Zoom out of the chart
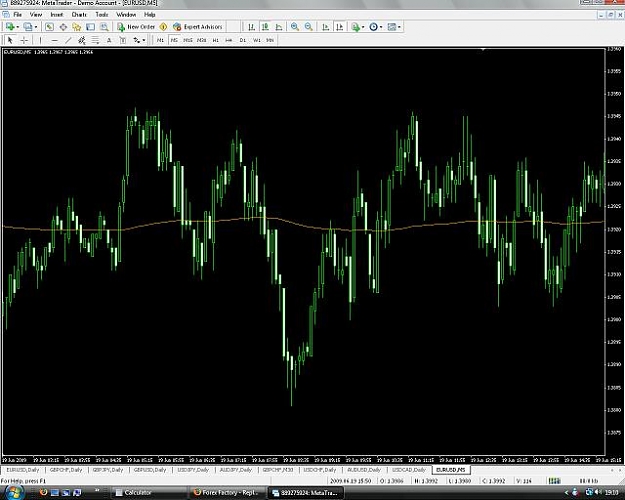Image resolution: width=625 pixels, height=500 pixels. (x=309, y=27)
